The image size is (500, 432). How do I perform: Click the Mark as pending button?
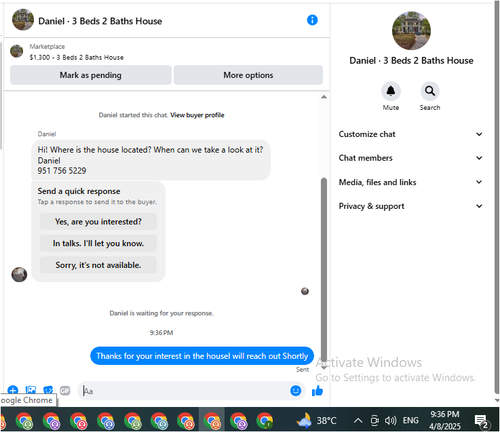[91, 75]
